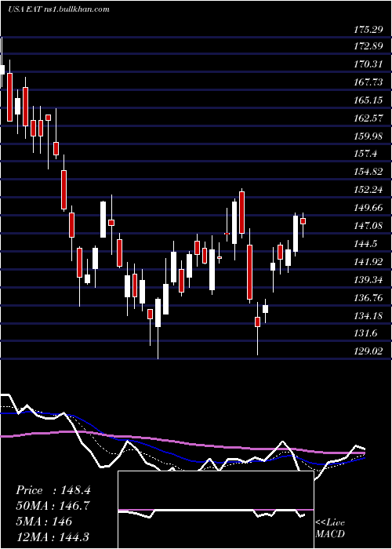Screen dimensions: 392x549
Task: Click the 149.66 price level label
Action: (x=368, y=208)
